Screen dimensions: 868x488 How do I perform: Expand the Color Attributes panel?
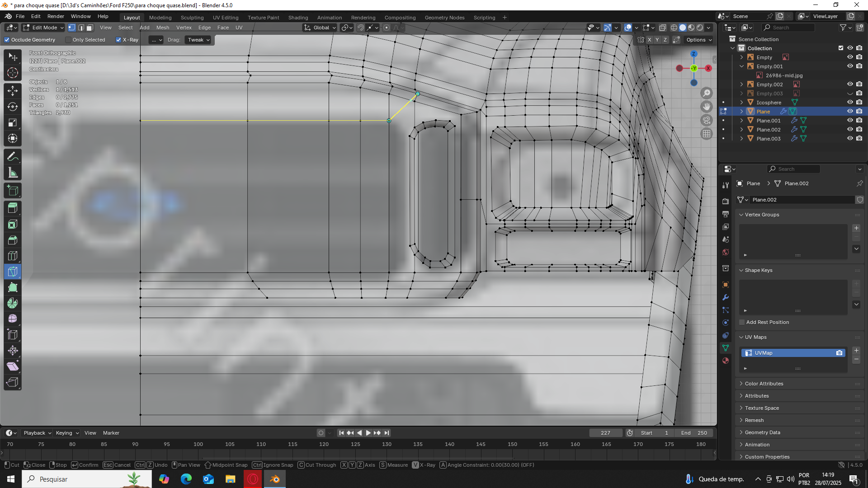(764, 384)
